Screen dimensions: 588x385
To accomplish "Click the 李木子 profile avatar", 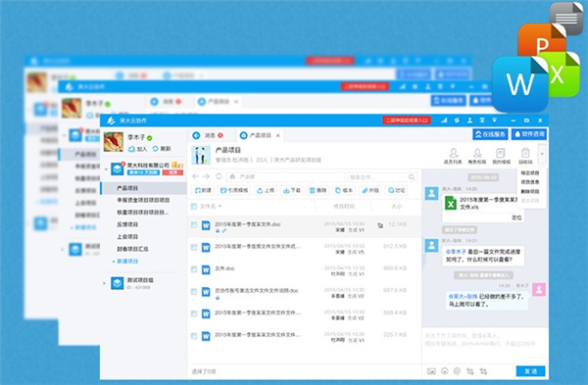I will [114, 142].
